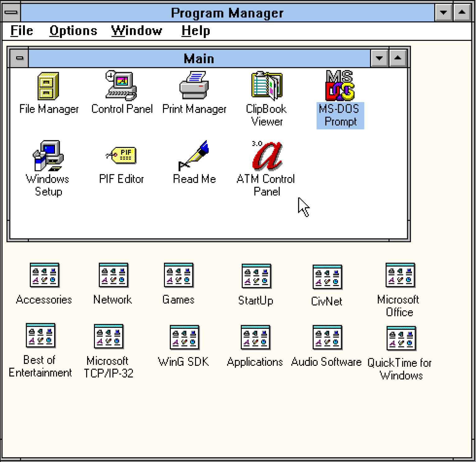Image resolution: width=476 pixels, height=462 pixels.
Task: Open the Program Manager control-menu box
Action: click(x=12, y=12)
